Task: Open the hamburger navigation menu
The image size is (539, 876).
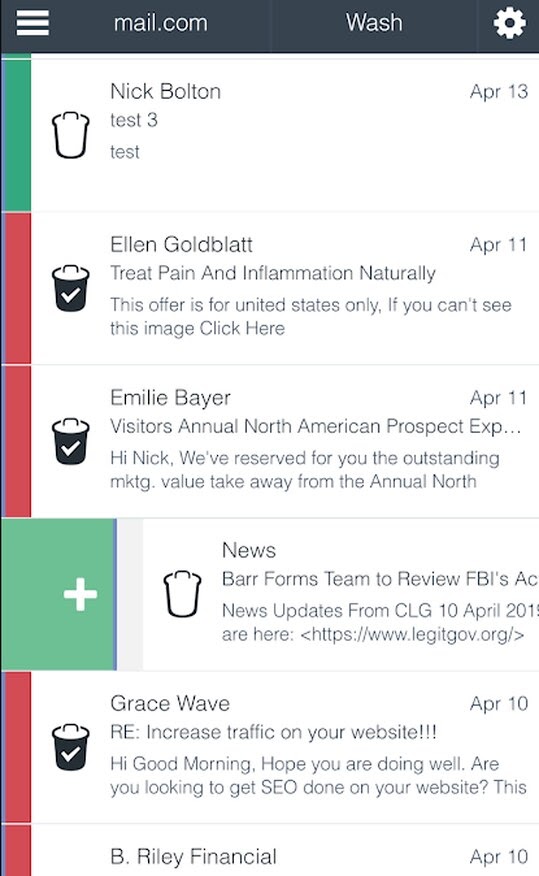Action: 32,23
